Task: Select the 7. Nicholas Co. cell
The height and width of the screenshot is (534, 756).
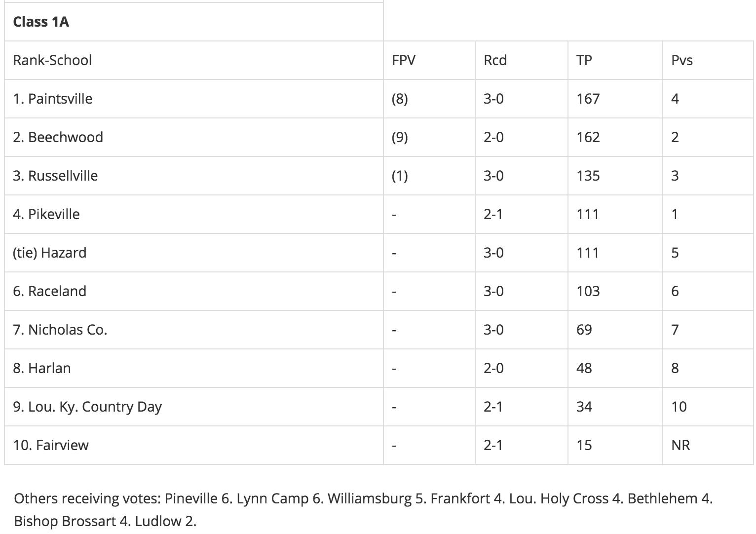Action: [193, 330]
